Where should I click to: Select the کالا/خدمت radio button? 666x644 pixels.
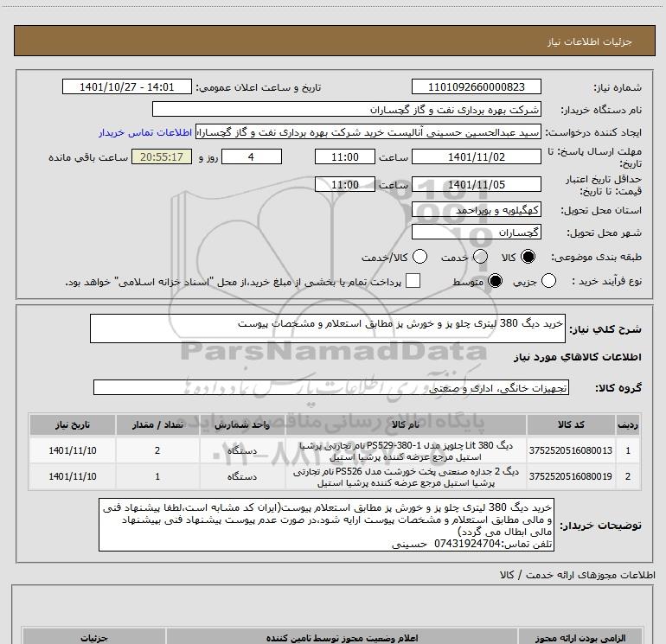click(419, 257)
